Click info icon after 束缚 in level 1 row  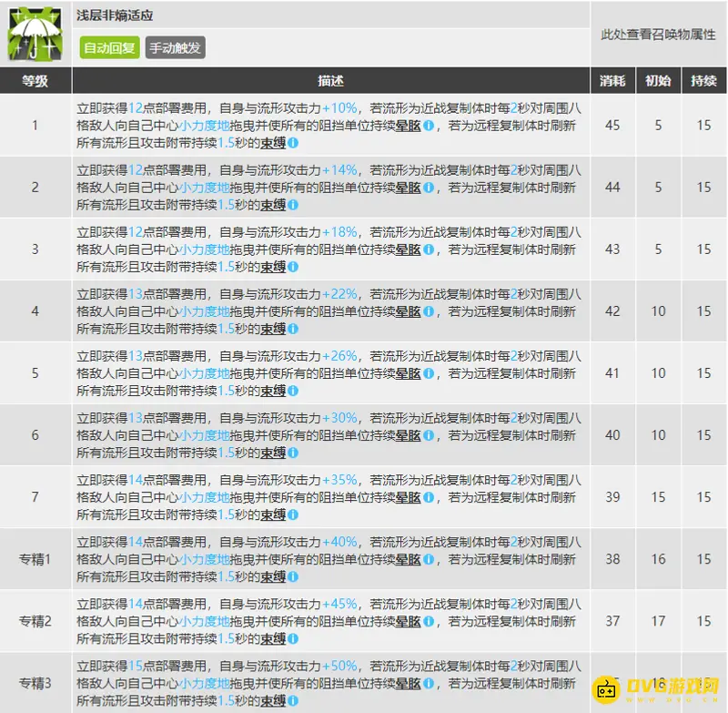pyautogui.click(x=293, y=143)
